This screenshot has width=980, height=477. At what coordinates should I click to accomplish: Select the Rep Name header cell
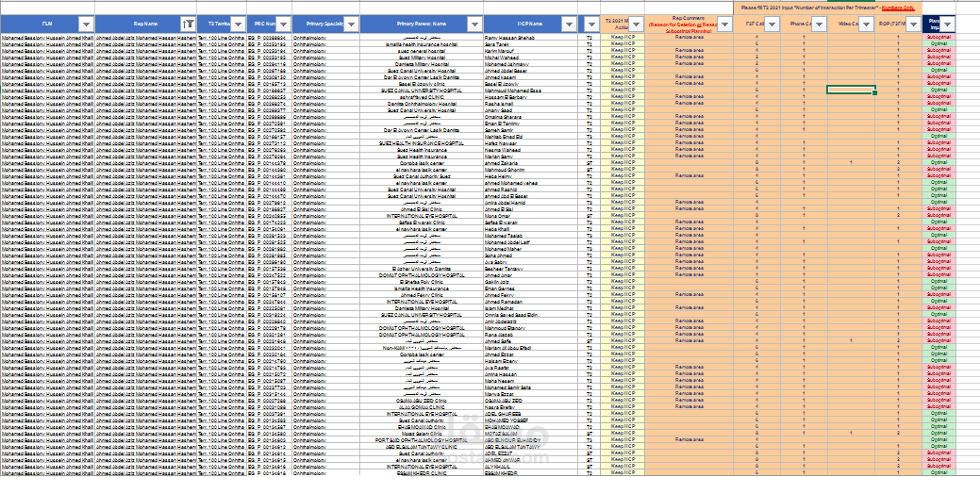coord(145,24)
